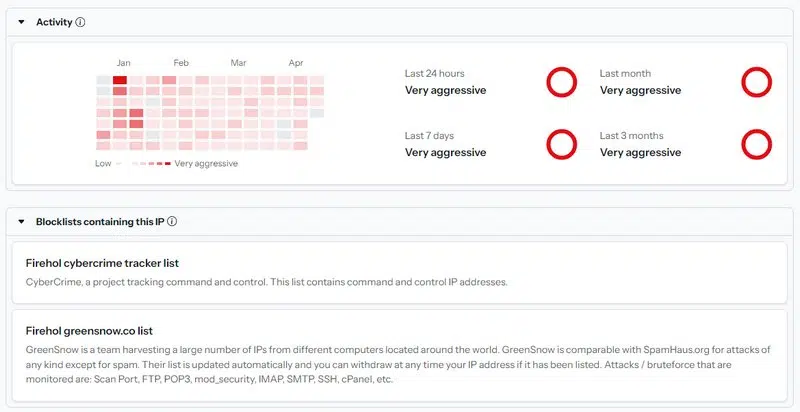
Task: Open the Firehol greensnow.co list entry
Action: (x=88, y=330)
